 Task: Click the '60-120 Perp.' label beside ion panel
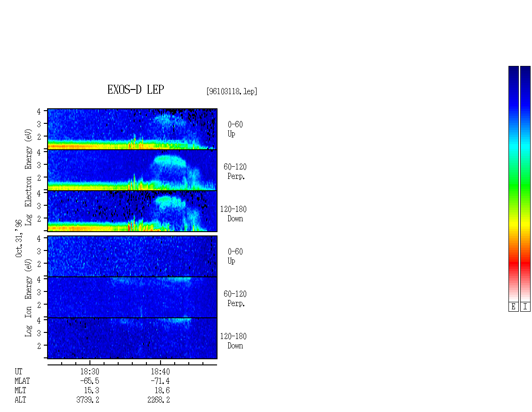coord(235,299)
